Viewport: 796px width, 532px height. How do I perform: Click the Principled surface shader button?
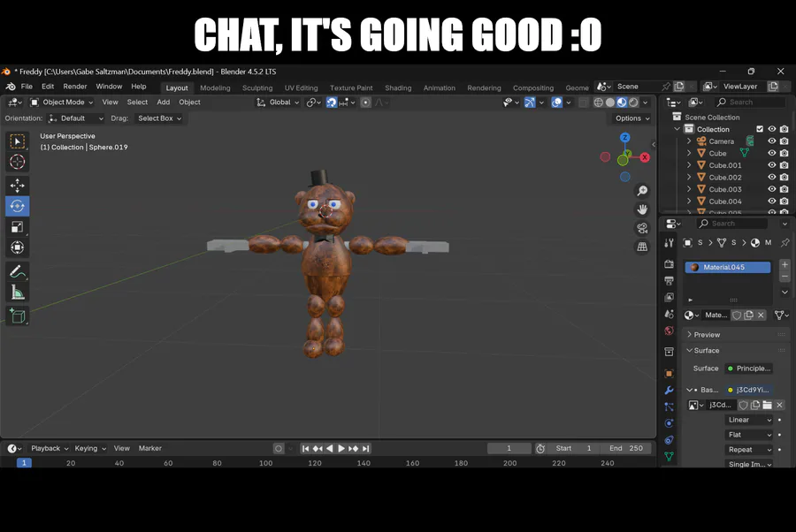click(x=749, y=369)
